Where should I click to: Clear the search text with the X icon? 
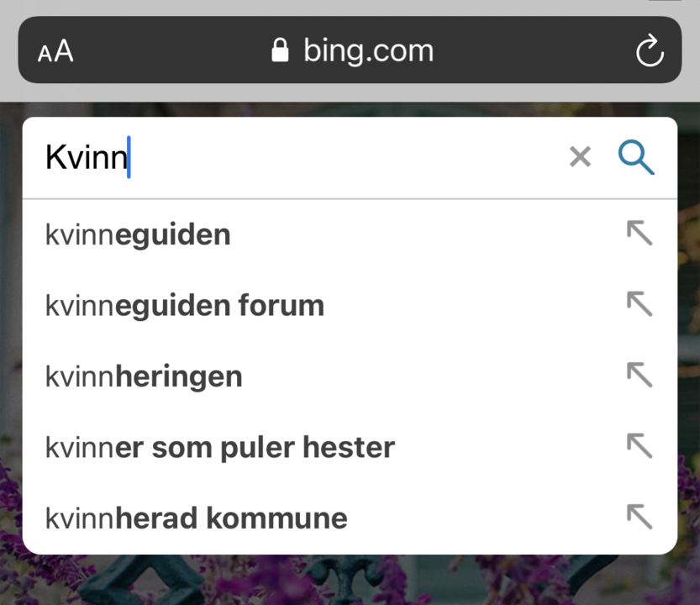tap(580, 157)
